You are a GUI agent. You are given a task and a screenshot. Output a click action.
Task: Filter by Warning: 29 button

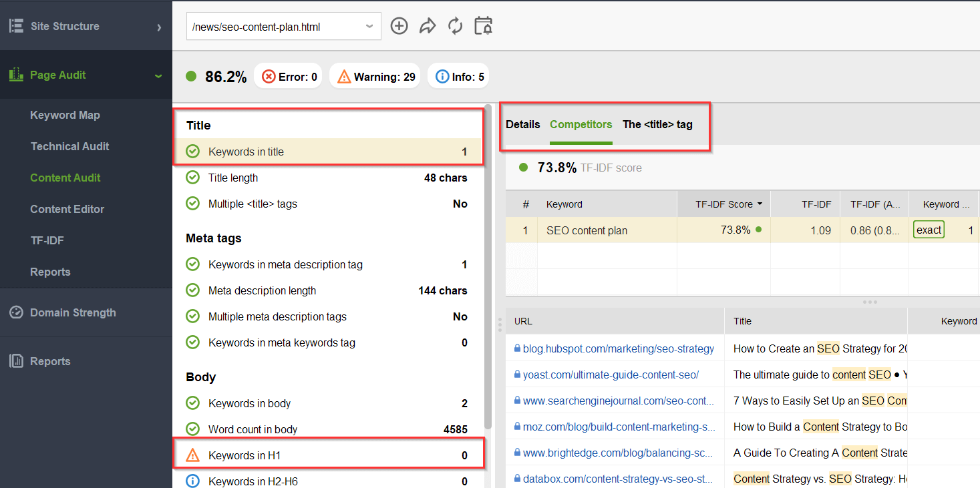pos(375,77)
